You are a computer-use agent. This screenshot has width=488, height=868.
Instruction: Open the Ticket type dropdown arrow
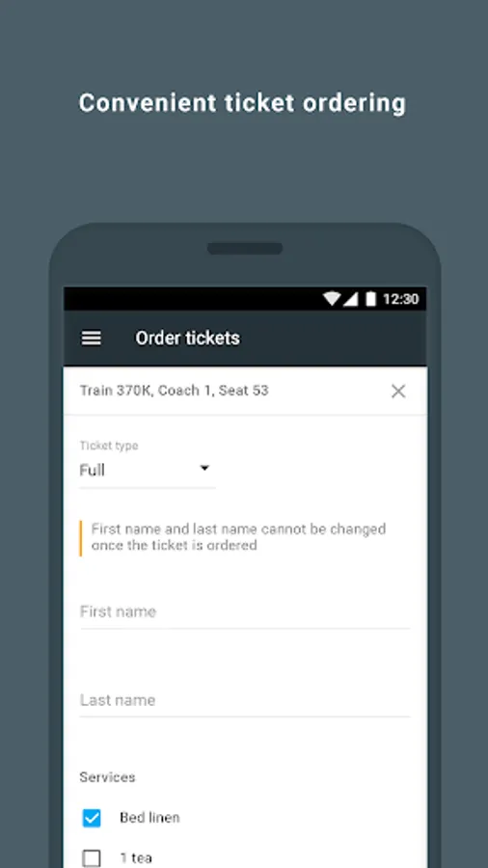click(x=204, y=469)
